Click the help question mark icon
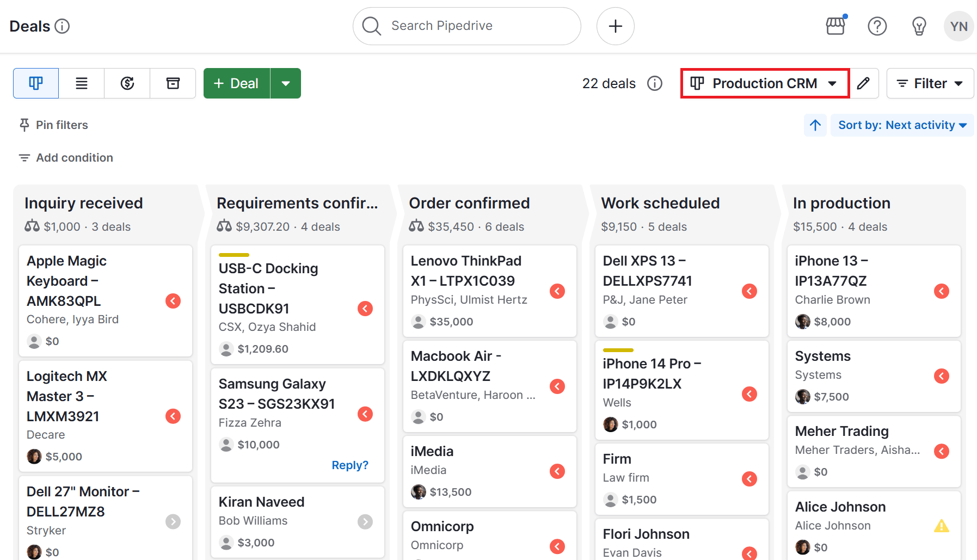 [877, 26]
